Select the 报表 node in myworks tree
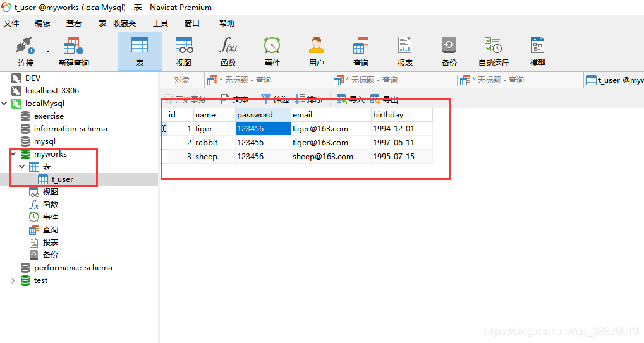This screenshot has width=644, height=343. pos(50,243)
